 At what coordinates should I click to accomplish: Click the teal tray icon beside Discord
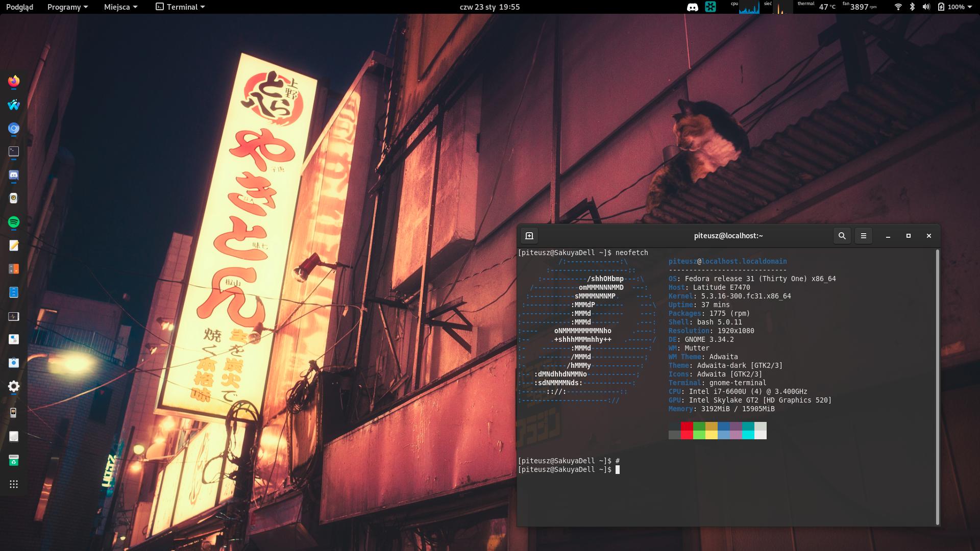pos(710,7)
